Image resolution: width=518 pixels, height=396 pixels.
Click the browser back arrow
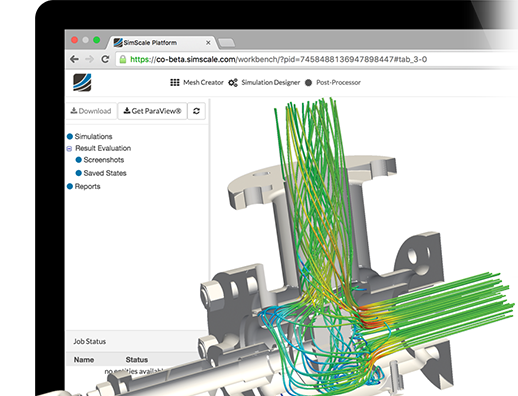click(74, 59)
